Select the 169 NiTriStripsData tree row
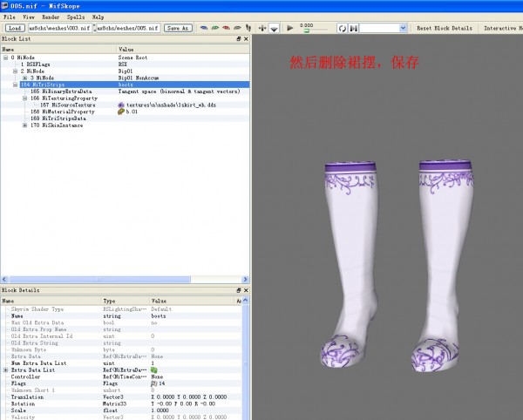The width and height of the screenshot is (523, 420). [57, 119]
